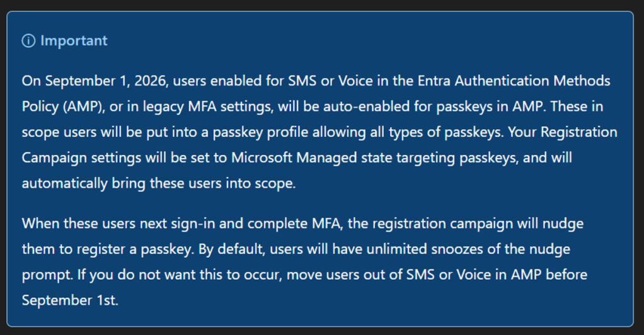Click "Your Registration" at third line end
Image resolution: width=644 pixels, height=335 pixels.
[x=563, y=132]
